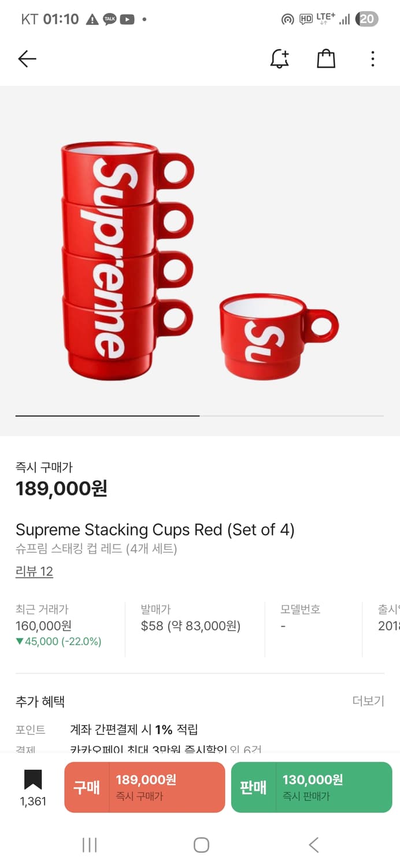Viewport: 400px width, 868px height.
Task: Expand 추가 혜택 with 더보기
Action: pyautogui.click(x=368, y=701)
